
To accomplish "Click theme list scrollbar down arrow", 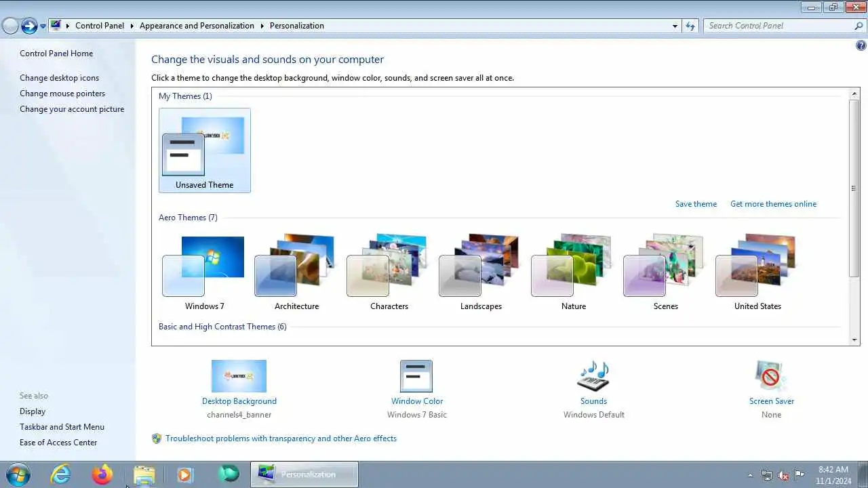I will (x=854, y=340).
